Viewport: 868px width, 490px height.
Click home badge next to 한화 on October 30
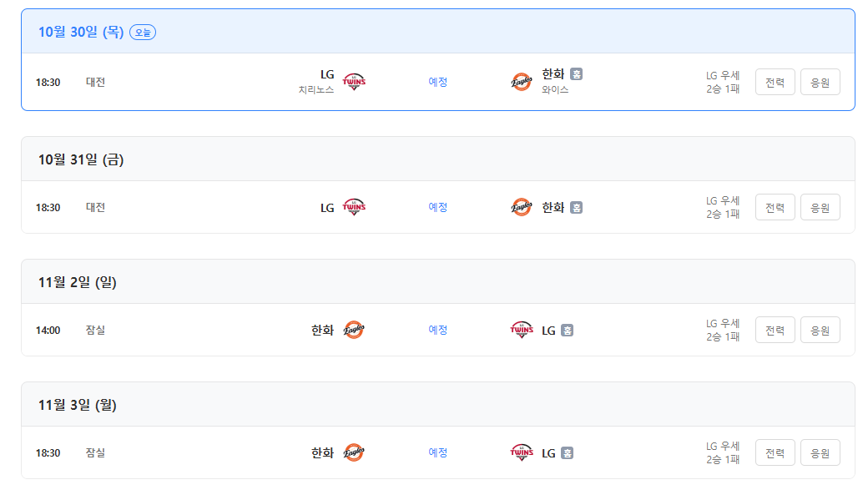[577, 73]
